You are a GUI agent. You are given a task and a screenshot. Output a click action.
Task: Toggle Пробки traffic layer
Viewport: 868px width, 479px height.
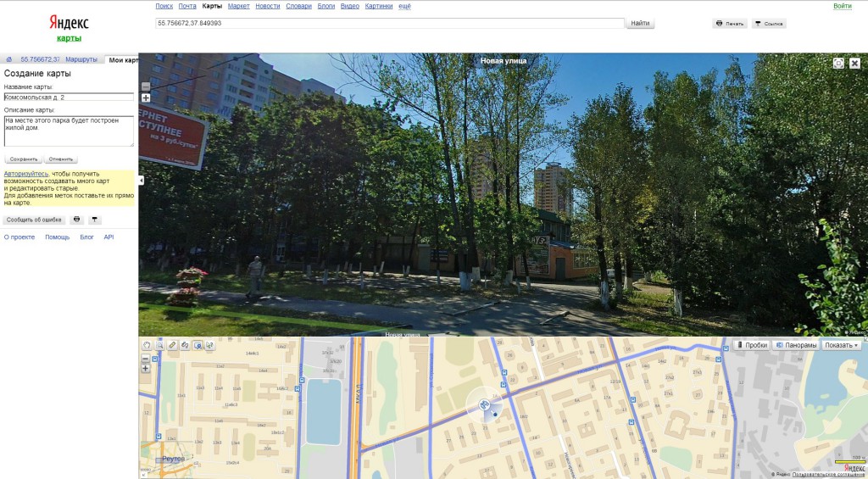(x=752, y=345)
